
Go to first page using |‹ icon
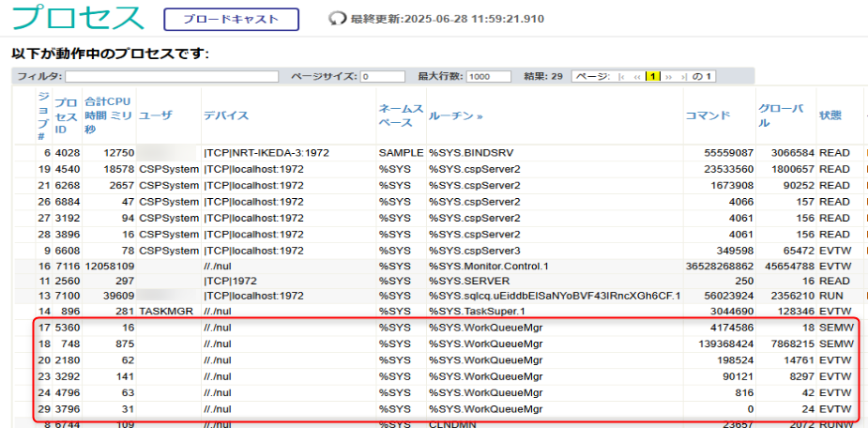point(622,77)
